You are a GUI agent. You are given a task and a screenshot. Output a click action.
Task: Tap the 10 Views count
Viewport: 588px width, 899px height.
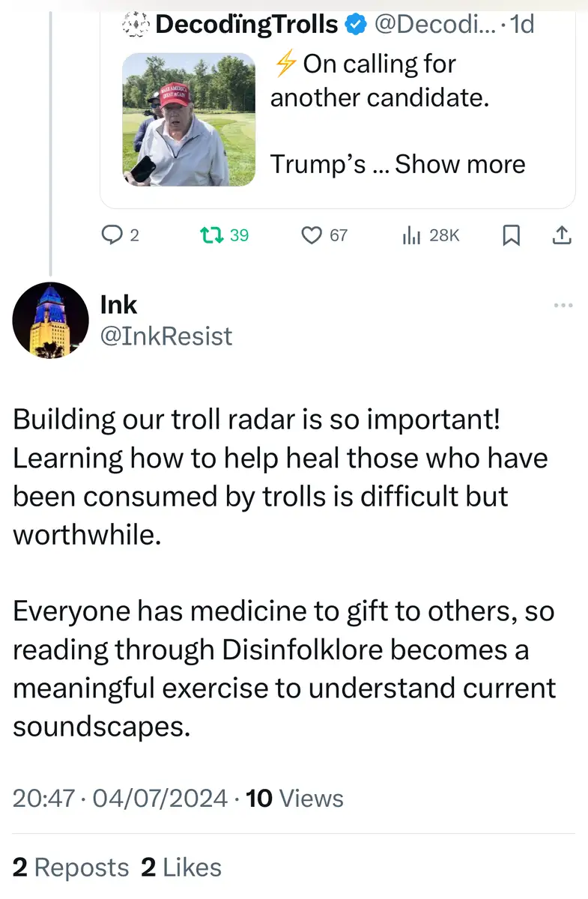click(294, 799)
